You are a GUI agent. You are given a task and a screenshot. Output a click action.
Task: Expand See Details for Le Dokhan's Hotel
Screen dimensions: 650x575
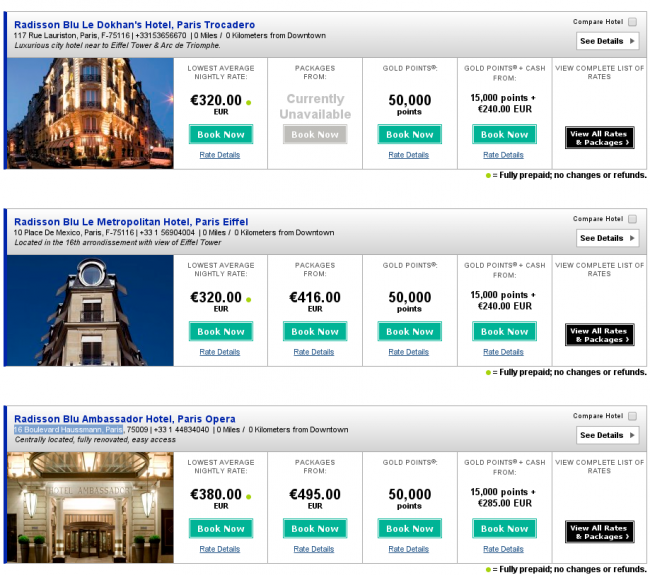pyautogui.click(x=606, y=41)
